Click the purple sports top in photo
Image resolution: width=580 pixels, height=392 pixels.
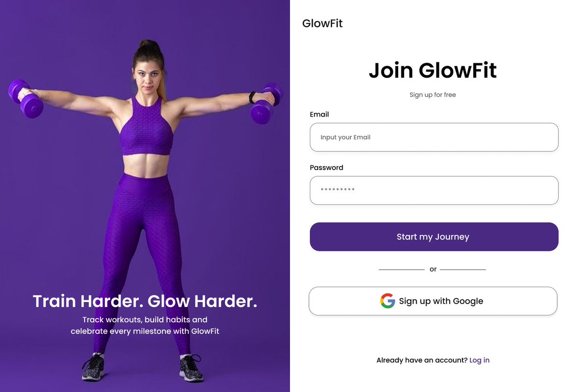coord(145,127)
